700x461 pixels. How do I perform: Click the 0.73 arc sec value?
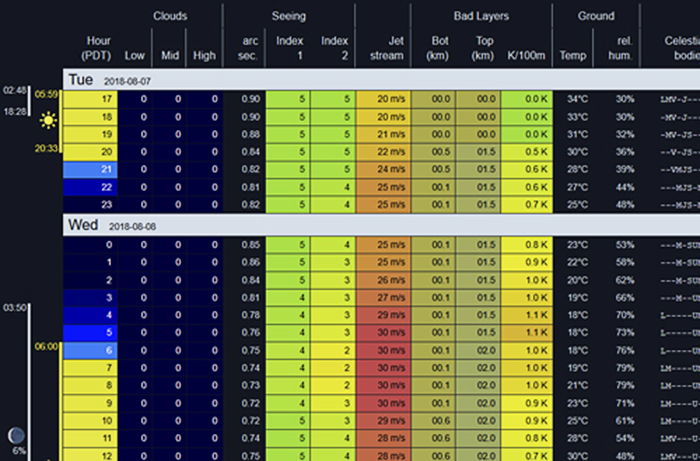(x=250, y=385)
